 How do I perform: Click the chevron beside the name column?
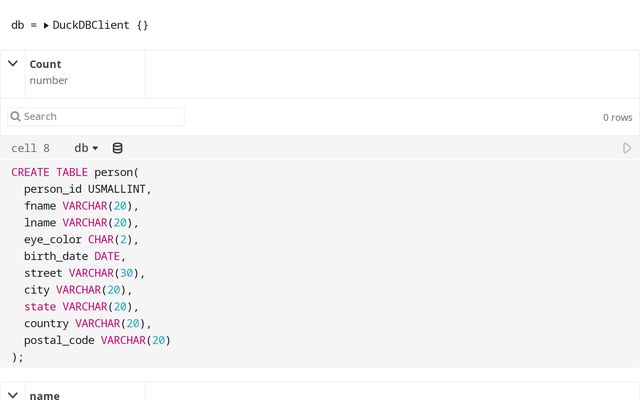point(13,395)
